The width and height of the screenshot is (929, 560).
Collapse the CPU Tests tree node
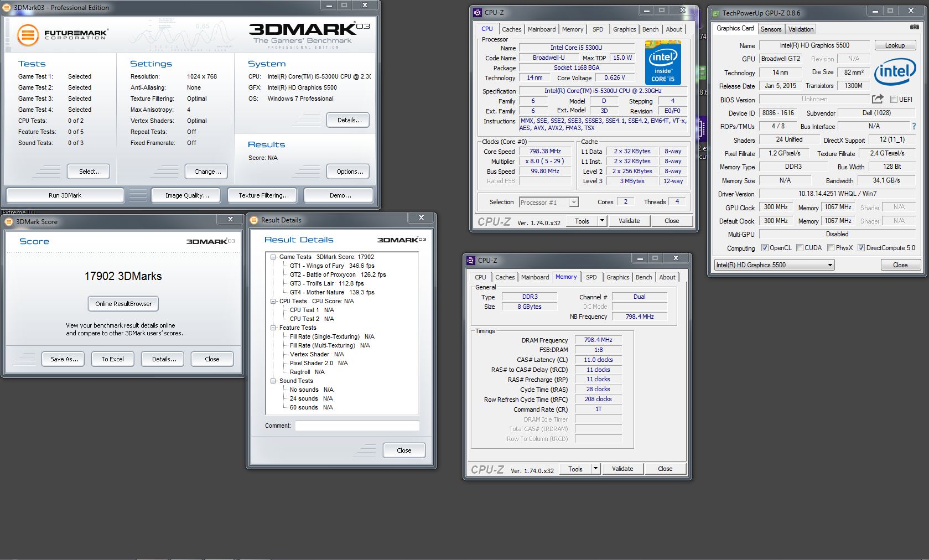click(273, 301)
